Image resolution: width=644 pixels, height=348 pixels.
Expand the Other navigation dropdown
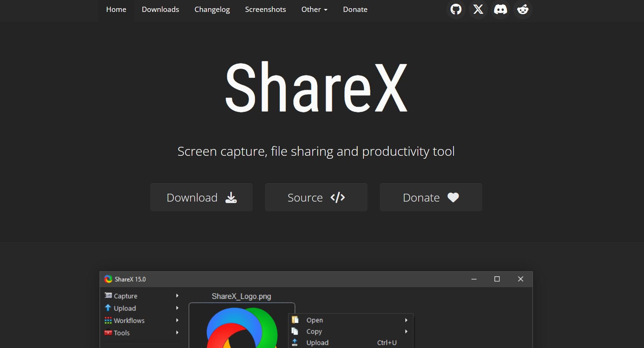tap(314, 9)
